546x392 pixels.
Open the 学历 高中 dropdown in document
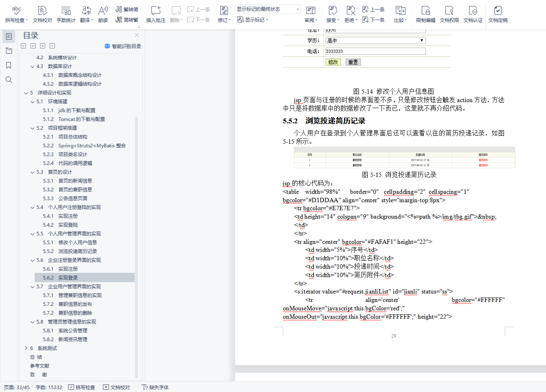(x=375, y=40)
